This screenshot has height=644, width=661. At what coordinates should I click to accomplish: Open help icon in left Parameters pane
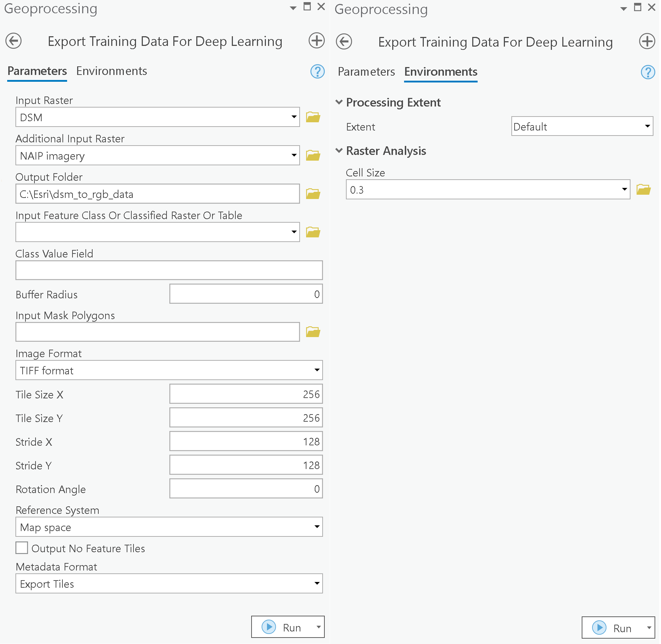[317, 71]
